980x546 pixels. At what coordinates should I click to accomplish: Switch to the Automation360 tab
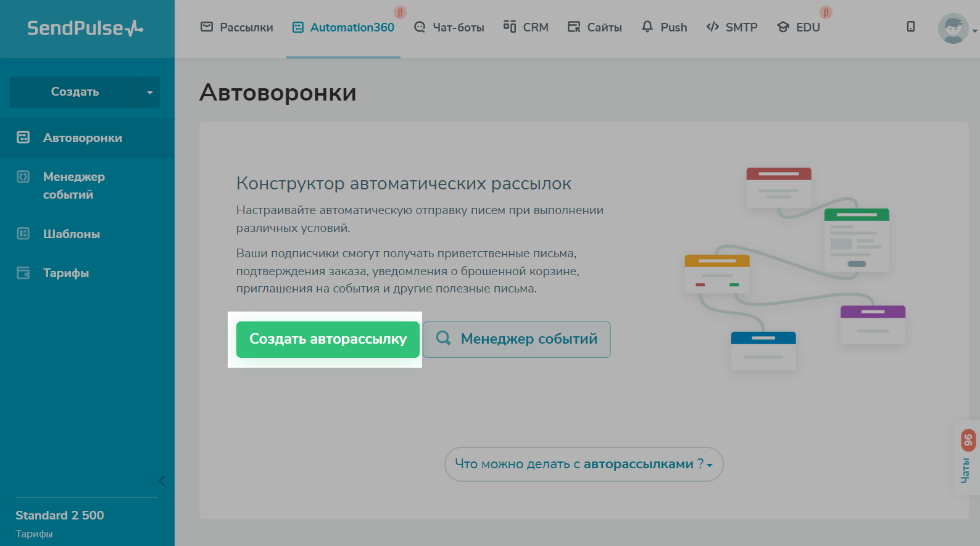pos(343,27)
